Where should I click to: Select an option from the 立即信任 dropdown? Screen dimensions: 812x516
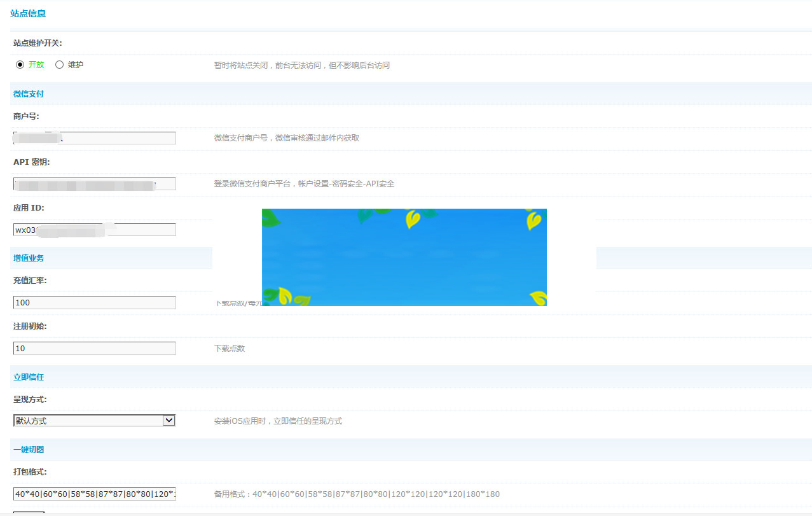(x=94, y=420)
